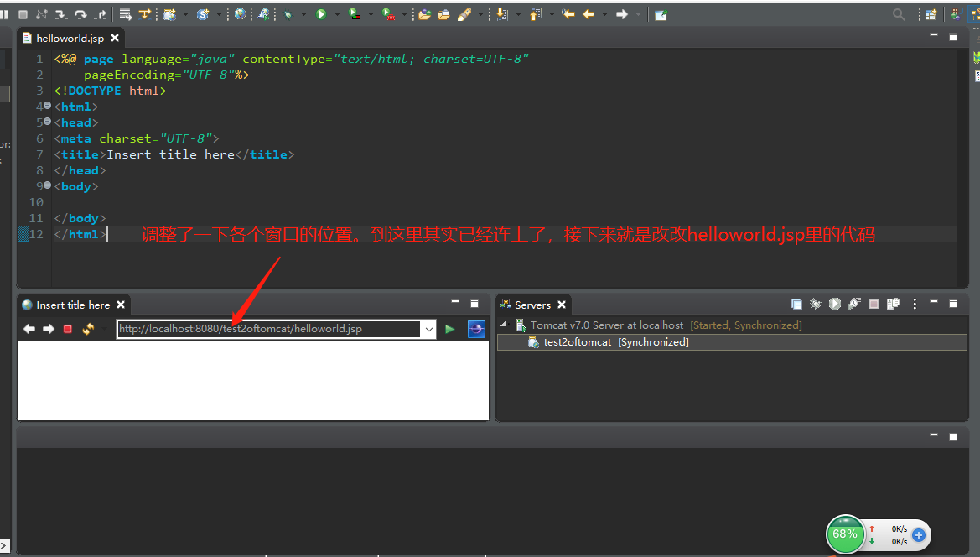Open the Search dialog with the magnifier icon

[x=897, y=13]
